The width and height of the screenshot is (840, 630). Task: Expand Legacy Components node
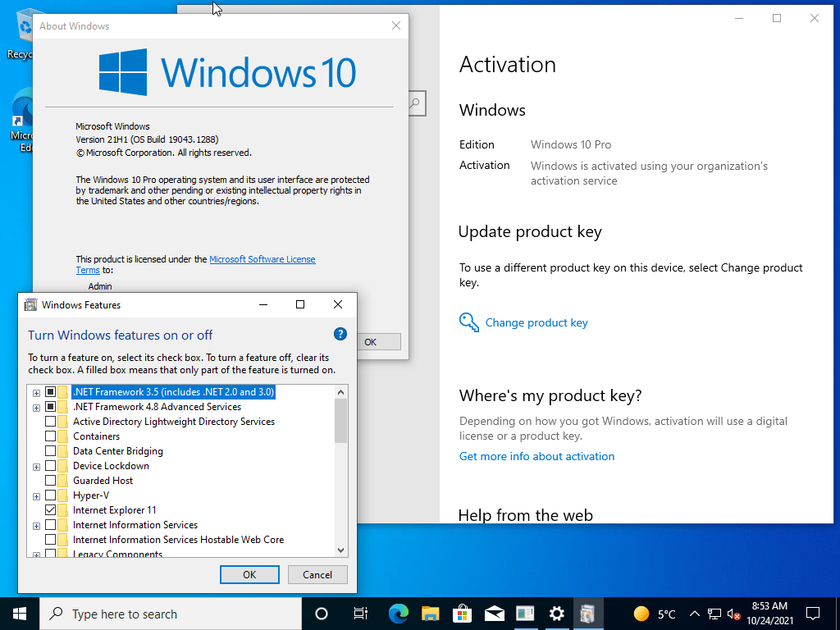[x=36, y=555]
